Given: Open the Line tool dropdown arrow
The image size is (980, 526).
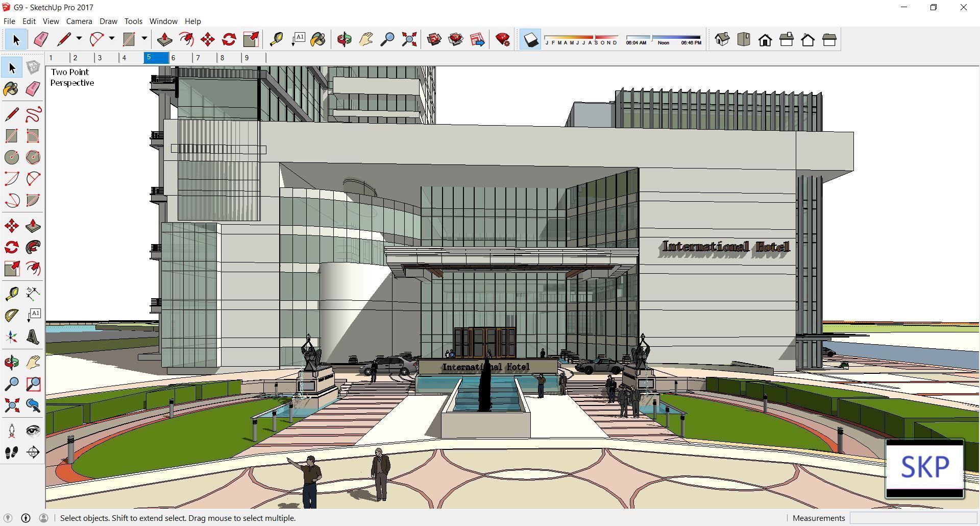Looking at the screenshot, I should pyautogui.click(x=79, y=39).
